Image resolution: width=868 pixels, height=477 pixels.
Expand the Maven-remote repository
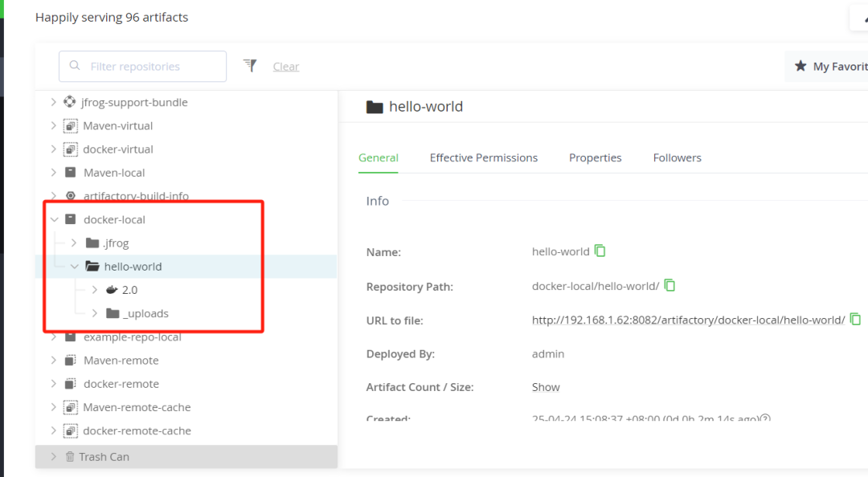click(53, 360)
